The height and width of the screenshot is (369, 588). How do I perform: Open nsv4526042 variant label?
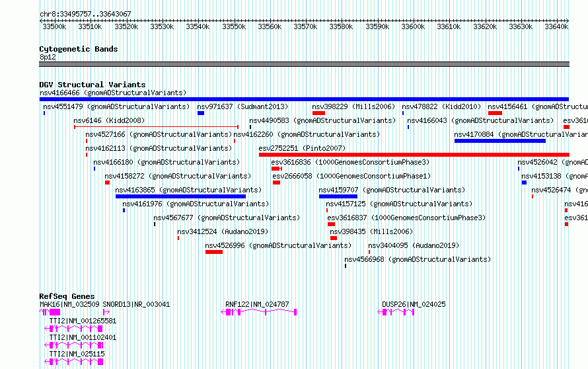(553, 162)
